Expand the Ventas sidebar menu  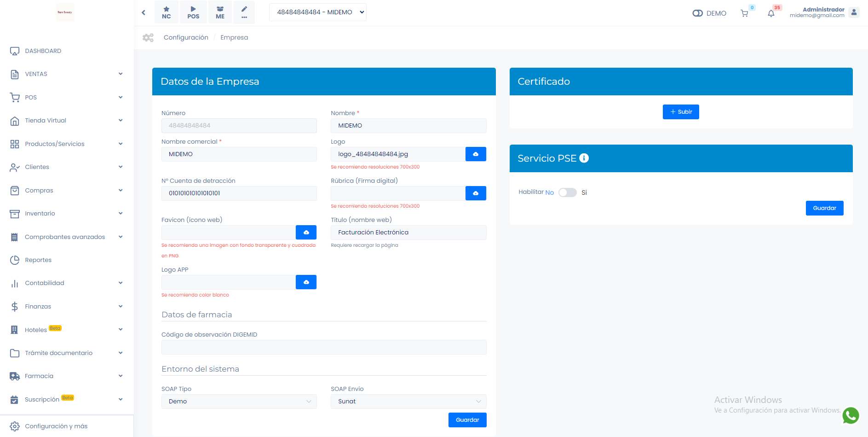[x=66, y=74]
